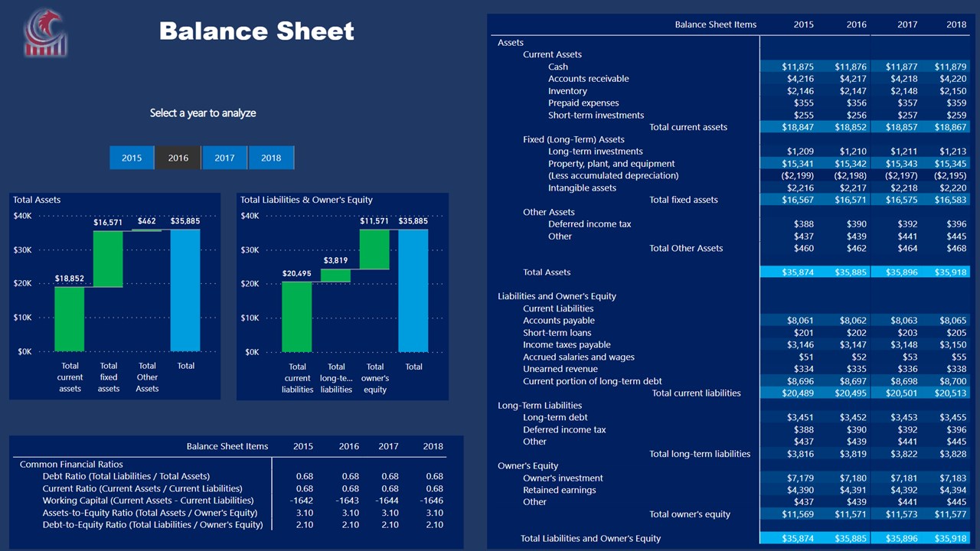Viewport: 980px width, 551px height.
Task: Click blue Total bar in Total Assets chart
Action: click(x=185, y=290)
